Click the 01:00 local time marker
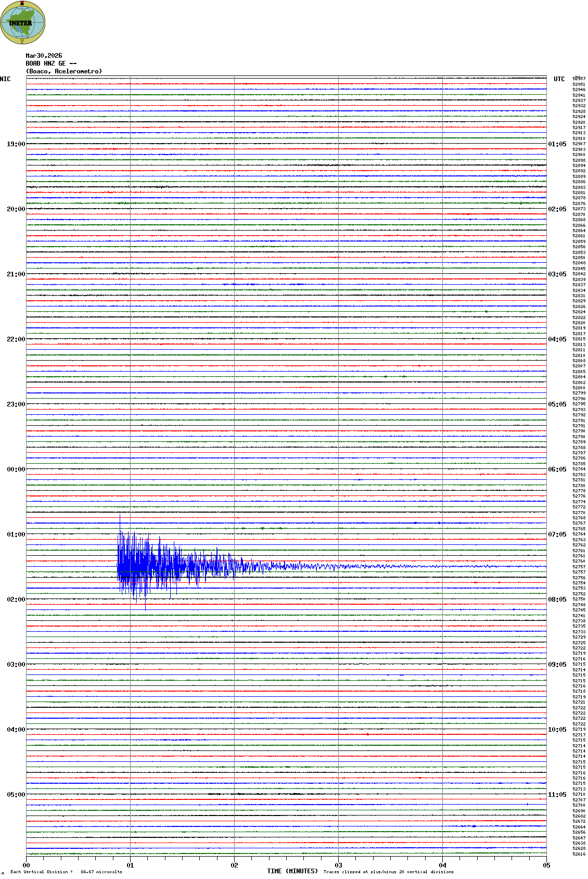The width and height of the screenshot is (588, 879). click(16, 534)
